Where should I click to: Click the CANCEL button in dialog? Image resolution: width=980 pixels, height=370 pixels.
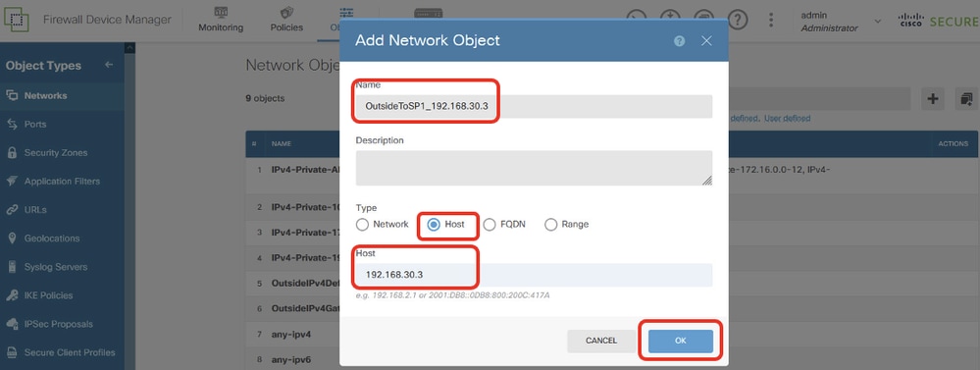(x=601, y=341)
